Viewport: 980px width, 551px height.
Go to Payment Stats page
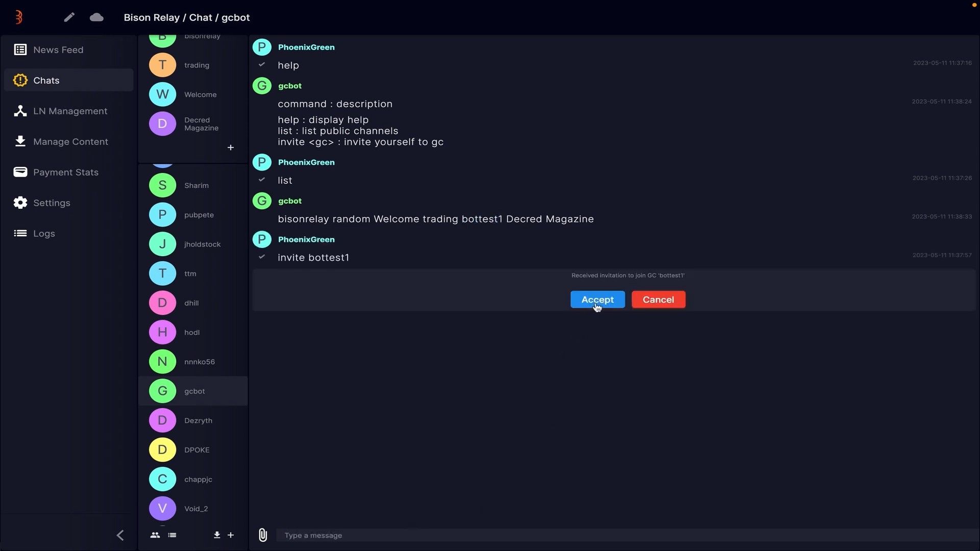point(65,172)
